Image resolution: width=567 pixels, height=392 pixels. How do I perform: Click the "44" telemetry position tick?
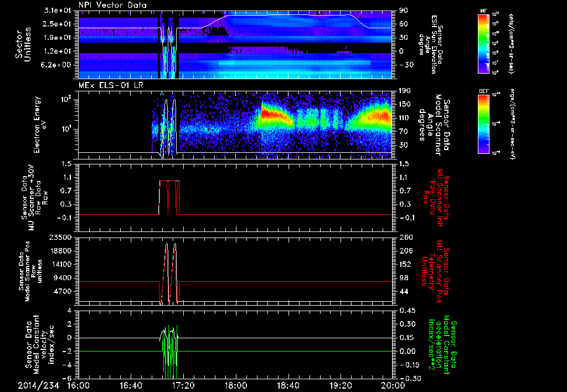[404, 291]
